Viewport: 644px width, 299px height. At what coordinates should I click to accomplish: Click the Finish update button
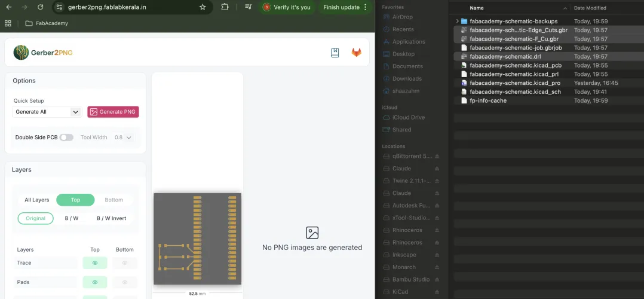coord(345,7)
